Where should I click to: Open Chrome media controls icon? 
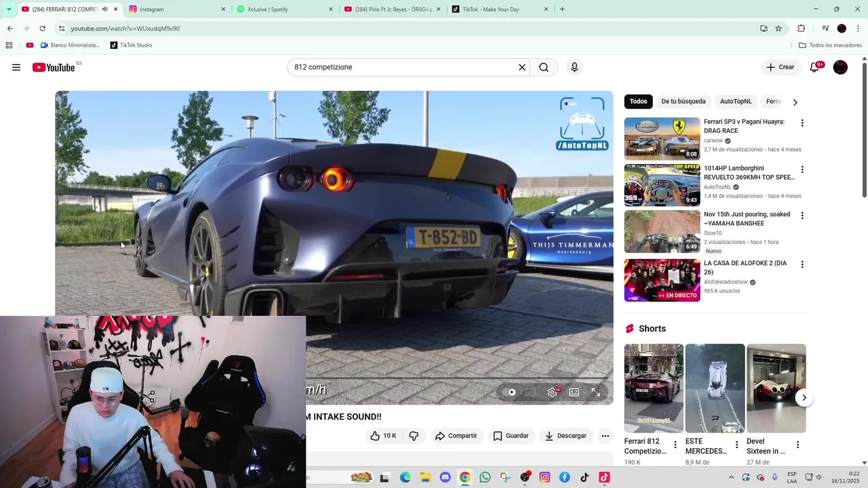pos(825,28)
